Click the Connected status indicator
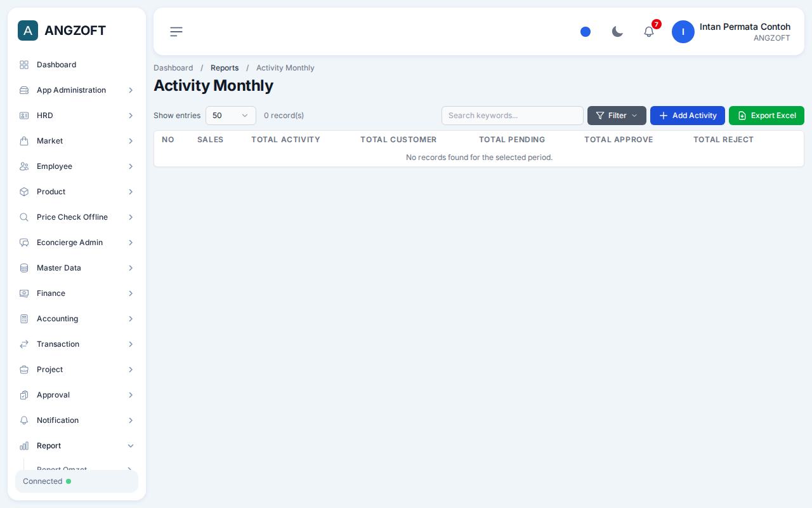This screenshot has width=812, height=508. click(x=77, y=481)
